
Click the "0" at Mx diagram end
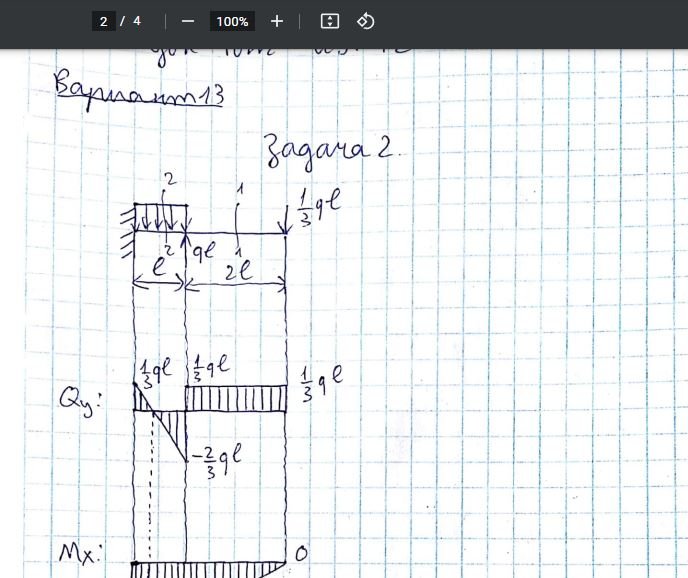tap(301, 553)
